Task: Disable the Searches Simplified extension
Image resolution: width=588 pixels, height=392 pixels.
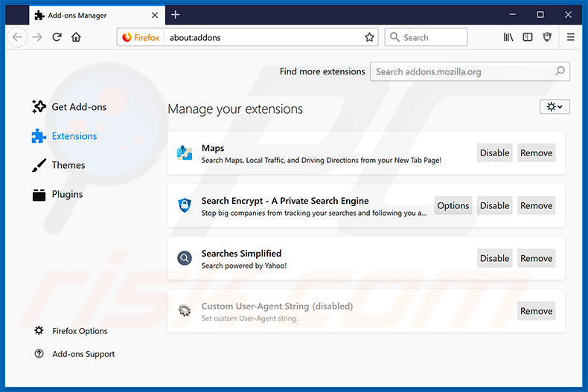Action: (494, 258)
